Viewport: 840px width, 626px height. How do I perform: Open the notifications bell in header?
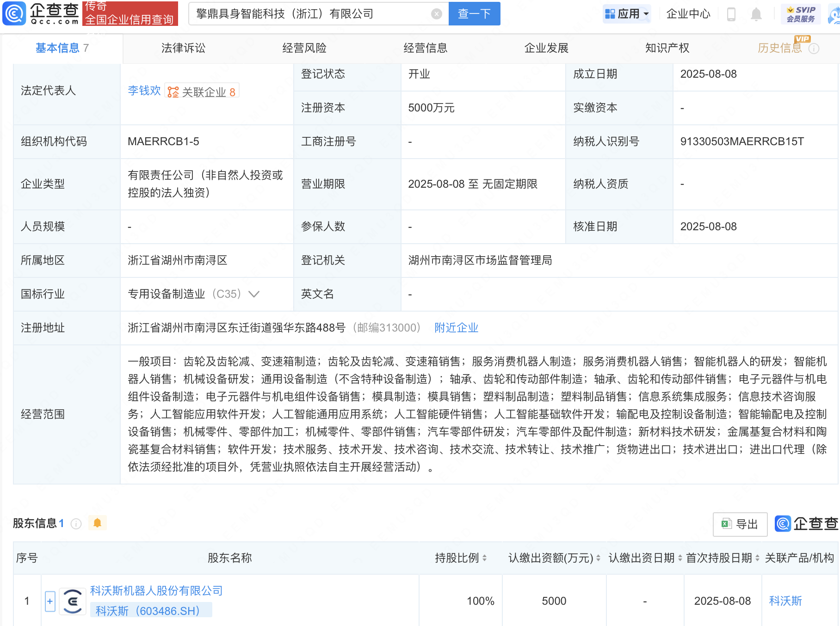[x=756, y=14]
